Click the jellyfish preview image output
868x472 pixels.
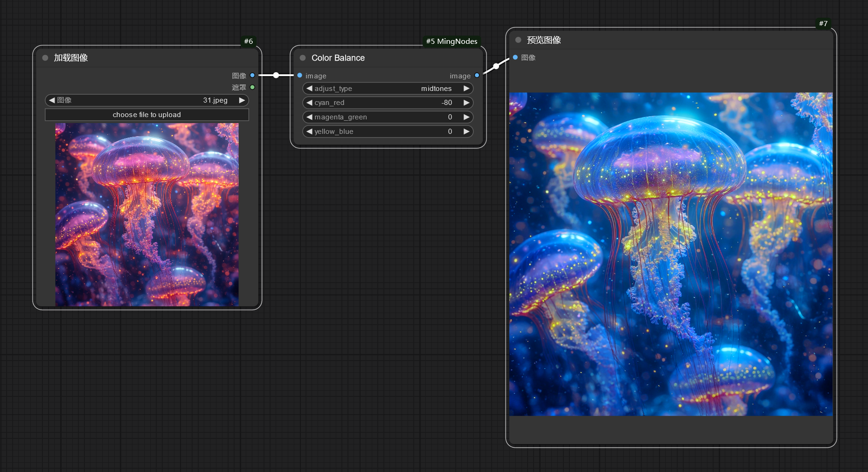pos(671,254)
